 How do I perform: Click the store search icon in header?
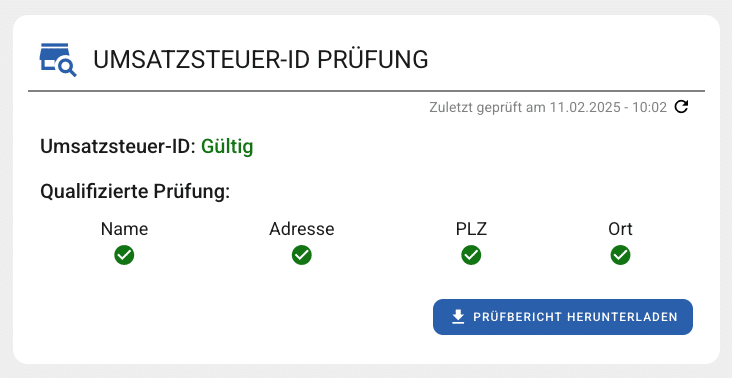tap(58, 60)
